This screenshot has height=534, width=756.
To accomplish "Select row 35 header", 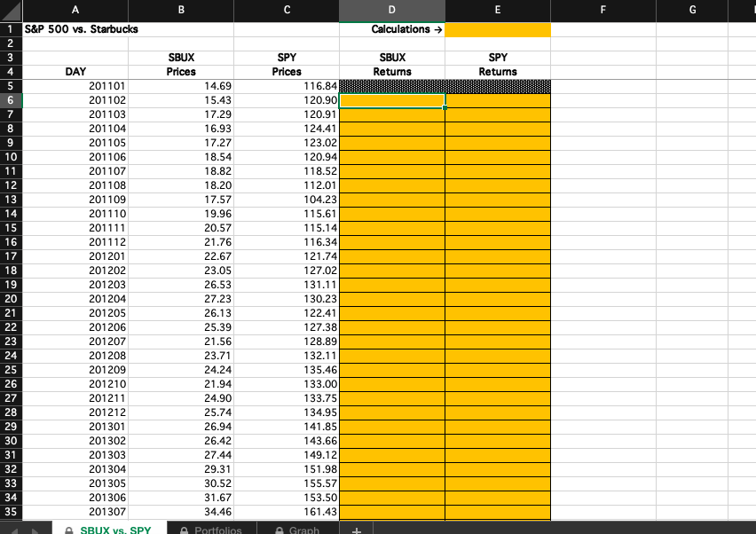I will [x=11, y=512].
